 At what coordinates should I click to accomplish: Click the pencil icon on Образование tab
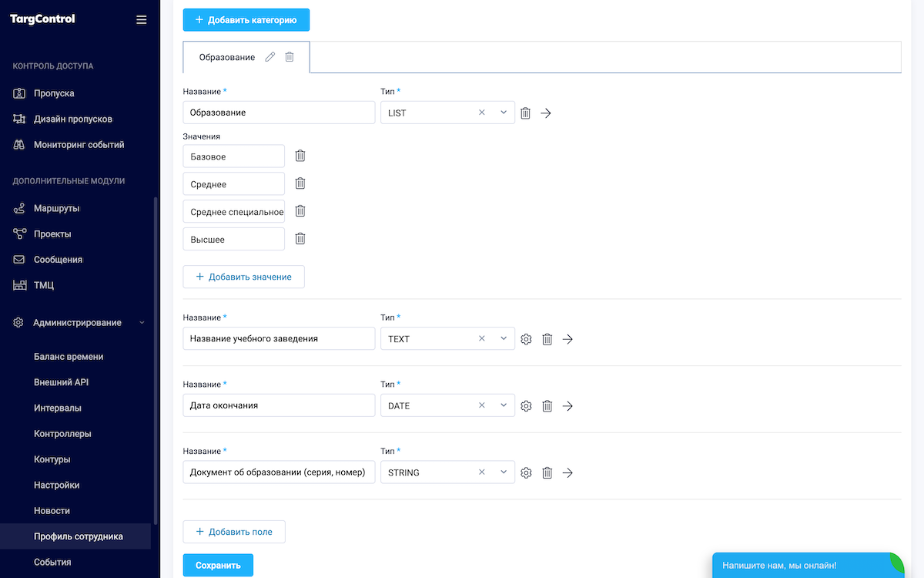pyautogui.click(x=269, y=57)
